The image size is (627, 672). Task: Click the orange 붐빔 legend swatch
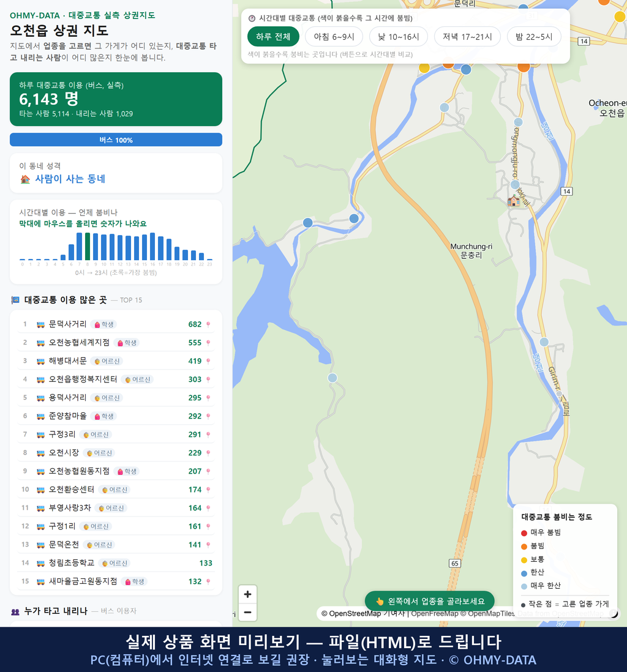(x=524, y=547)
